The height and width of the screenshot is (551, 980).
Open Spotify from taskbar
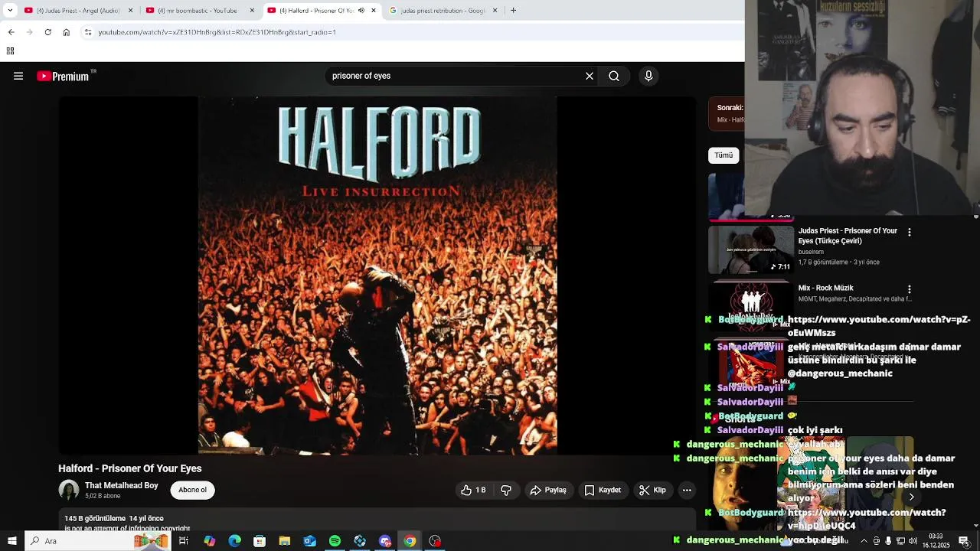pos(335,541)
